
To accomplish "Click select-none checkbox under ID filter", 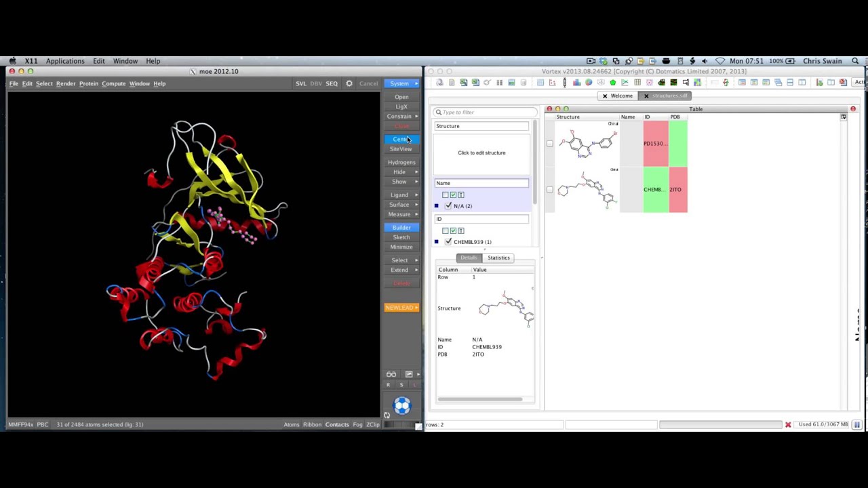I will (x=446, y=230).
